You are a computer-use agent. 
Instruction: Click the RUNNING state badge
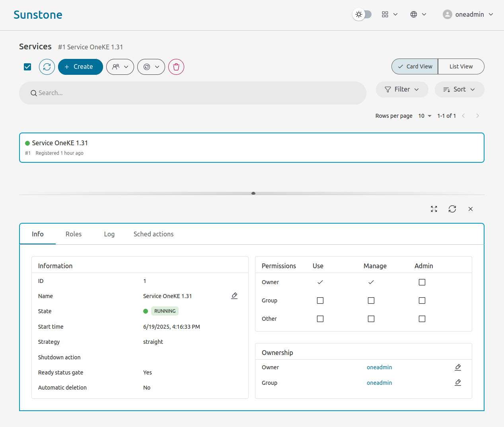point(165,311)
